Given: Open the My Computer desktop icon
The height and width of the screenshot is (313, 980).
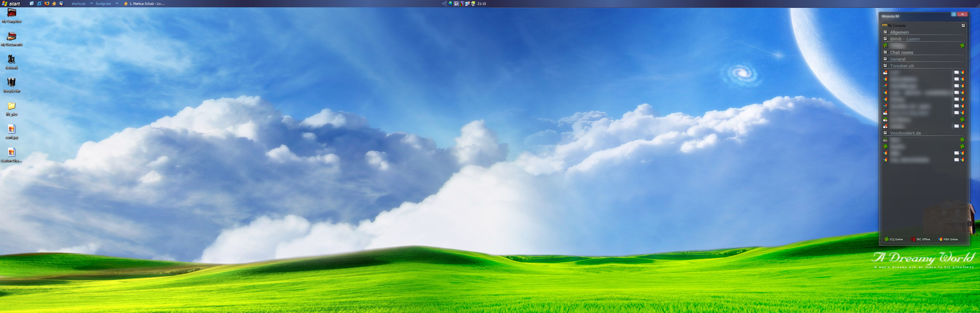Looking at the screenshot, I should coord(11,13).
